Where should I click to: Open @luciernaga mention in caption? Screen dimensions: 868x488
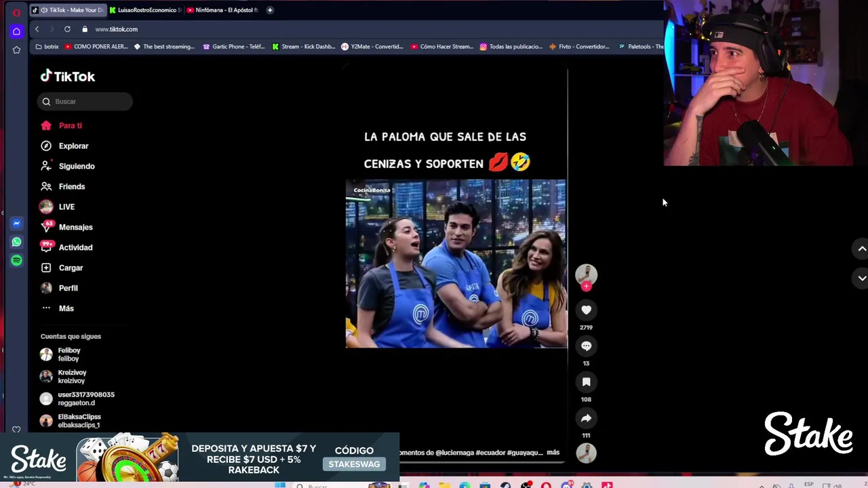(x=454, y=452)
